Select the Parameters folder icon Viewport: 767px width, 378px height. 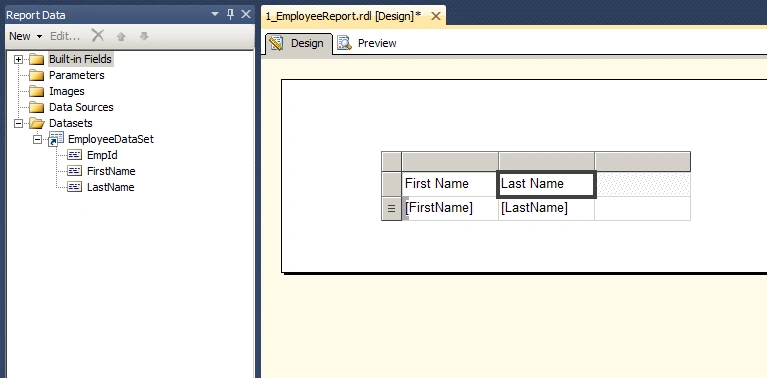[x=37, y=75]
